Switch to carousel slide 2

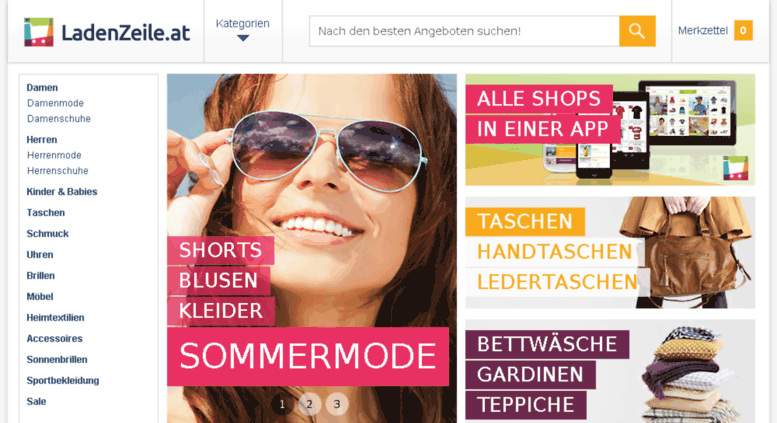pyautogui.click(x=309, y=404)
